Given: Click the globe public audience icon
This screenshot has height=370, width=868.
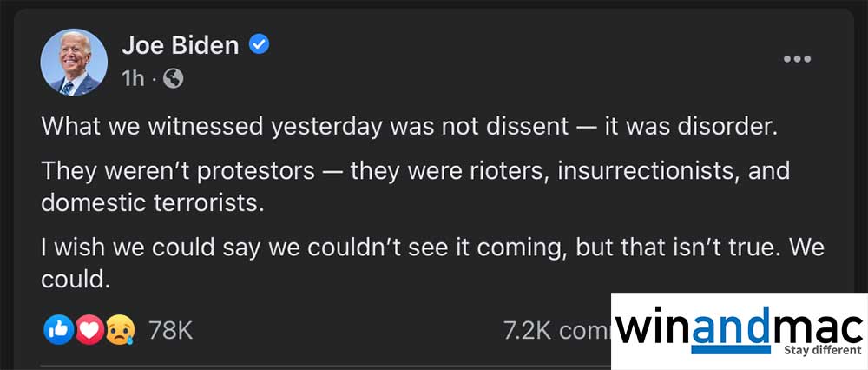Looking at the screenshot, I should tap(173, 78).
